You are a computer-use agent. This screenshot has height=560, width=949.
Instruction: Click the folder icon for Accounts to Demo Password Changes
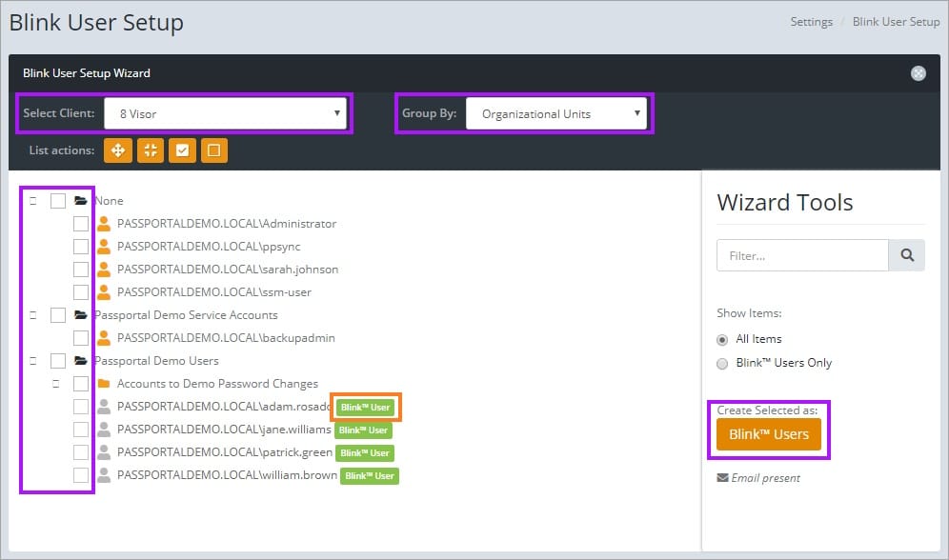point(104,384)
